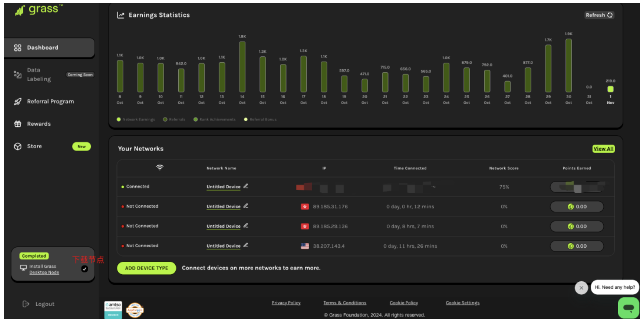Open the Referral Program page
Viewport: 644px width, 326px height.
pyautogui.click(x=50, y=101)
